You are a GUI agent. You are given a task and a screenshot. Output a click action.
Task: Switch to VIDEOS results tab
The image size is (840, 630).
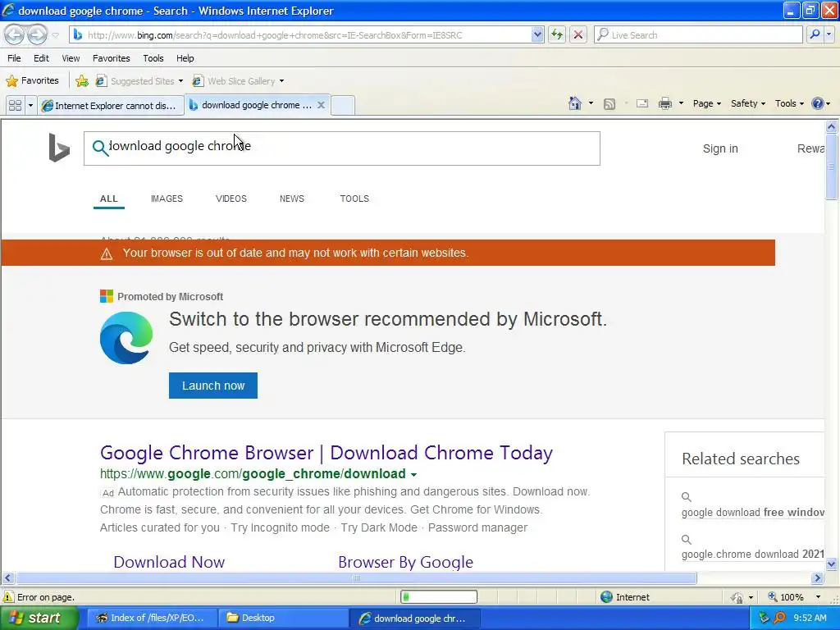coord(231,199)
